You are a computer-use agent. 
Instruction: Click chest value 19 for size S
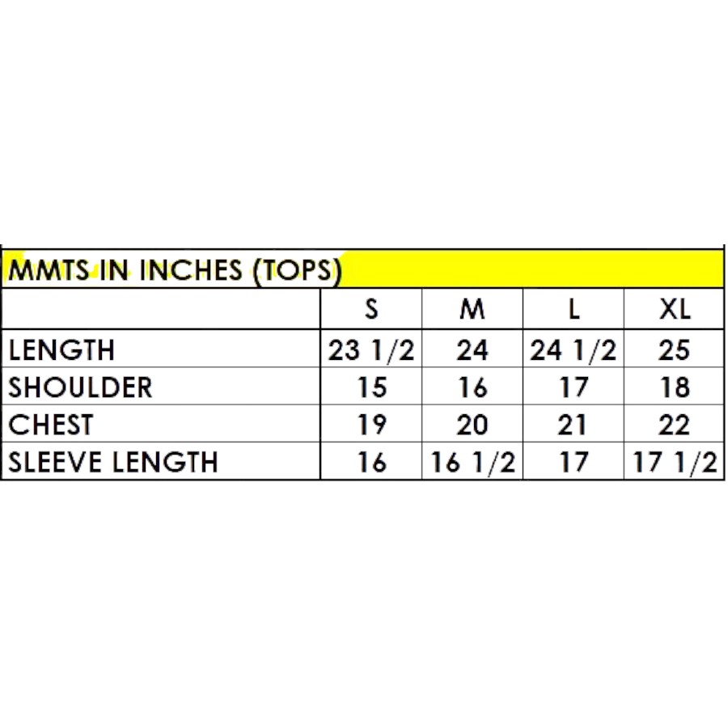point(371,425)
